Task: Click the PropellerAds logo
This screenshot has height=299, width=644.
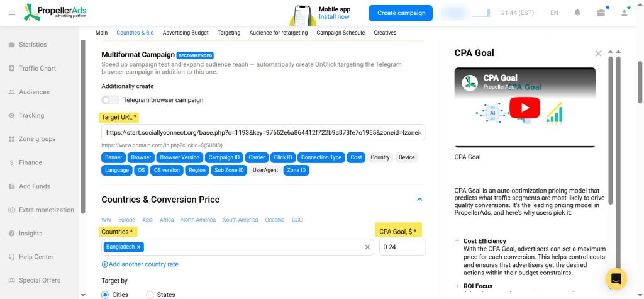Action: [x=55, y=13]
